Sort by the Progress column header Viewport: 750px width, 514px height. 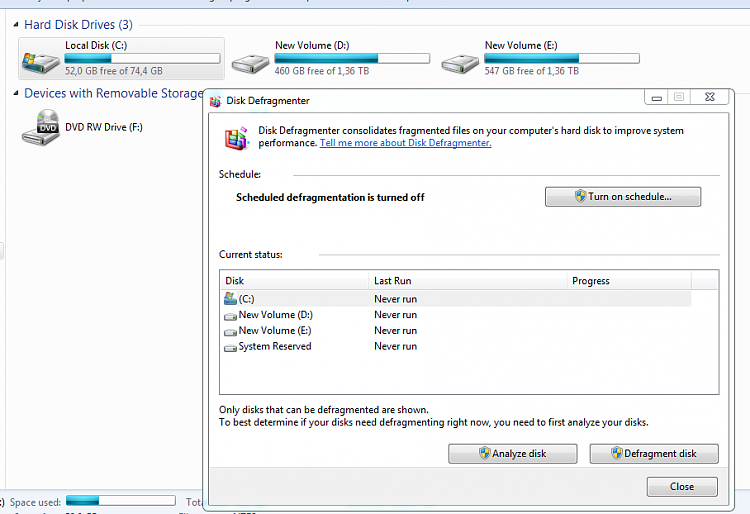[629, 281]
